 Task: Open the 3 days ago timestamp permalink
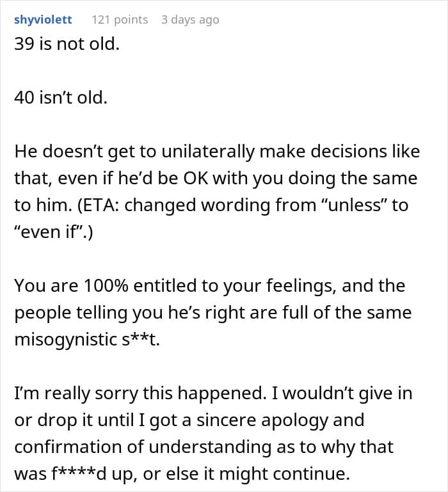[x=190, y=20]
